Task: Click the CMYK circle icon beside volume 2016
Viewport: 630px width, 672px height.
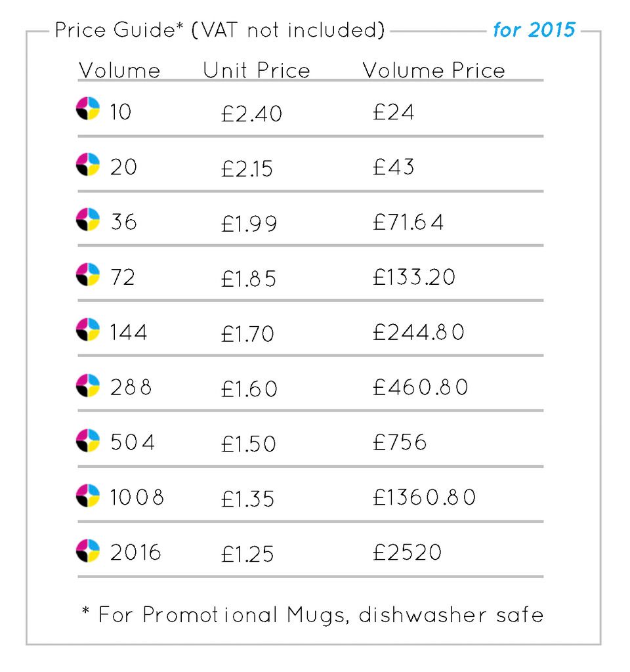Action: coord(88,551)
